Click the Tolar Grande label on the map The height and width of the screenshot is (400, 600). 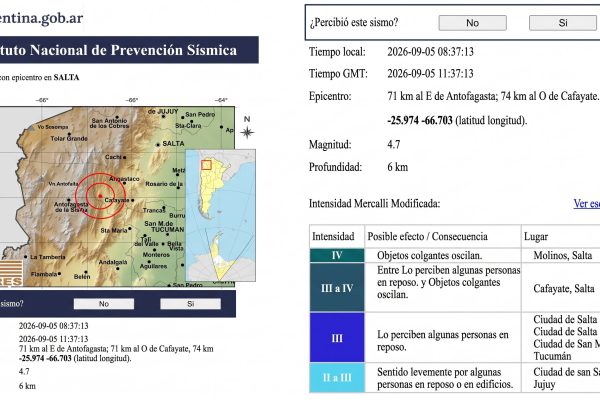(69, 139)
